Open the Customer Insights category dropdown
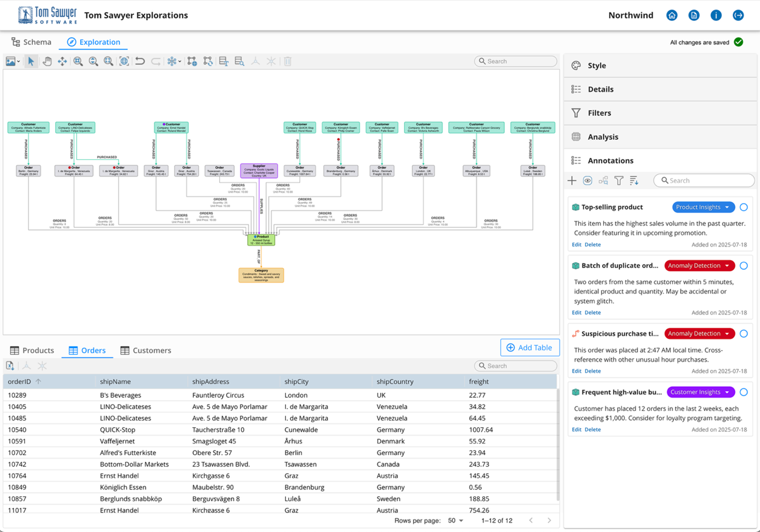 point(701,392)
